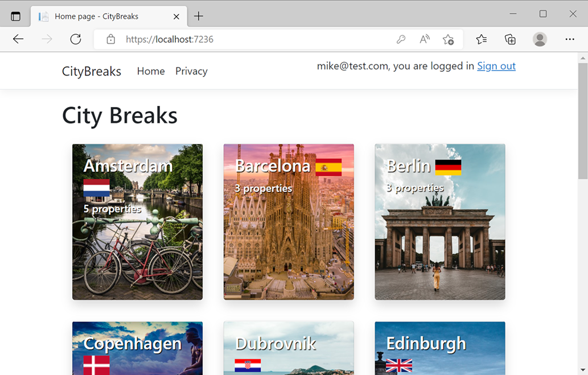
Task: Open the Favorites list icon
Action: coord(482,39)
